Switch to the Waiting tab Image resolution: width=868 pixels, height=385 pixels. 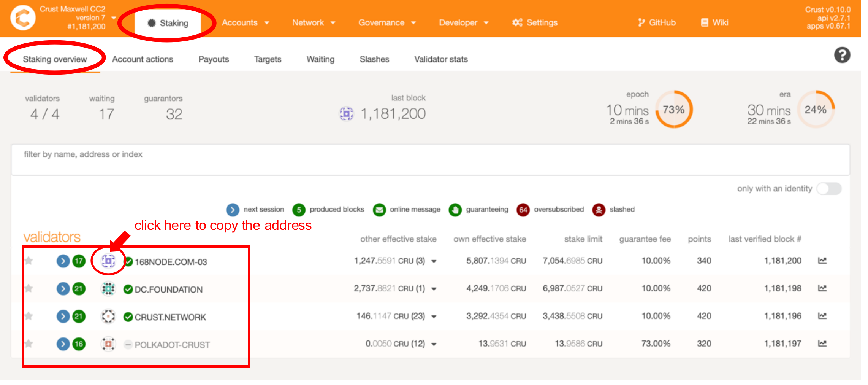320,59
